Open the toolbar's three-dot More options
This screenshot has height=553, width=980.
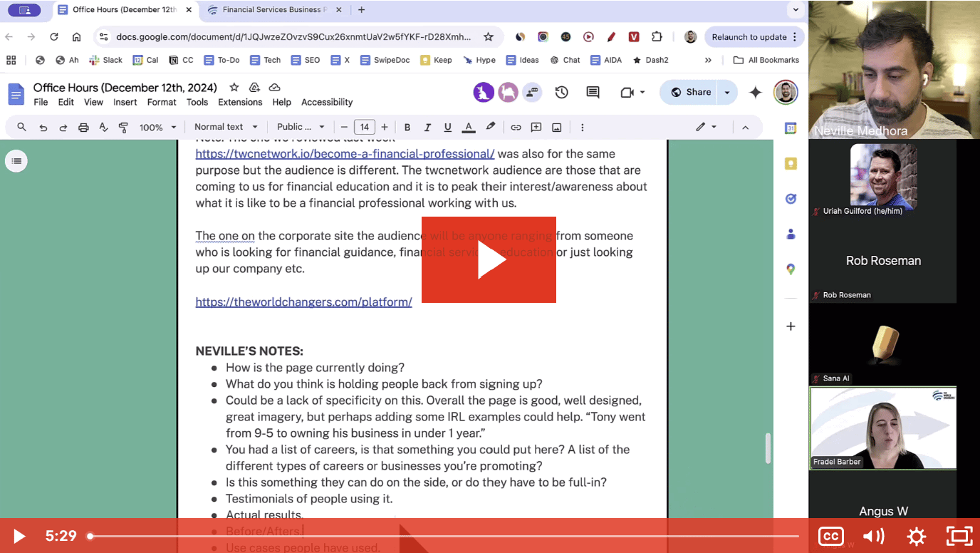[582, 128]
